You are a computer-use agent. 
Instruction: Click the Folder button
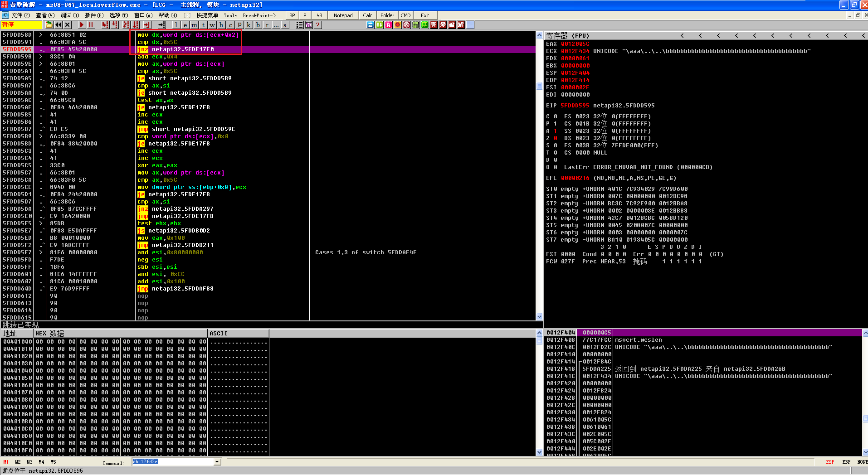(387, 15)
